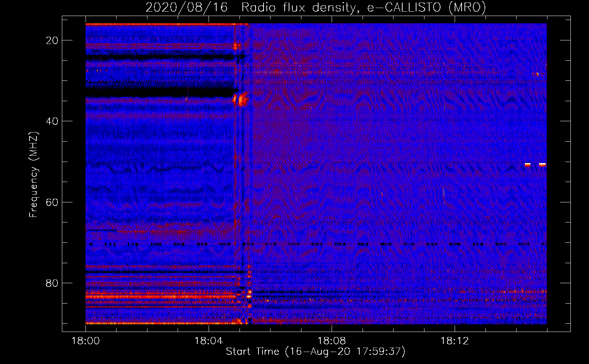Click the 60 MHz frequency tick label

pyautogui.click(x=52, y=202)
